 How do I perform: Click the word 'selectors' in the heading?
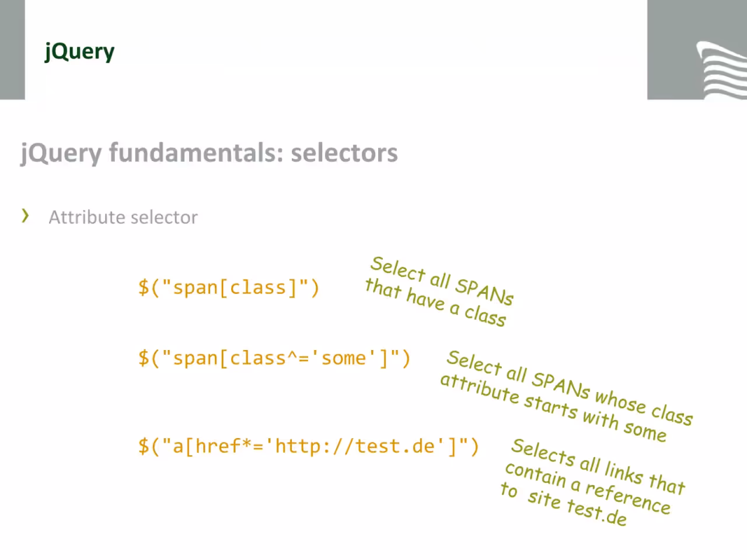tap(344, 153)
